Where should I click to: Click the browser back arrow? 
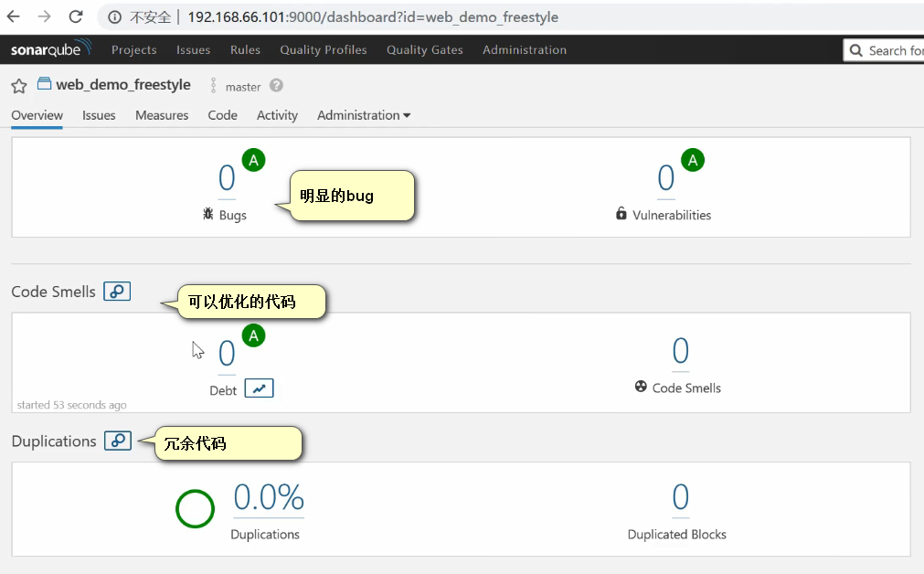click(x=13, y=16)
